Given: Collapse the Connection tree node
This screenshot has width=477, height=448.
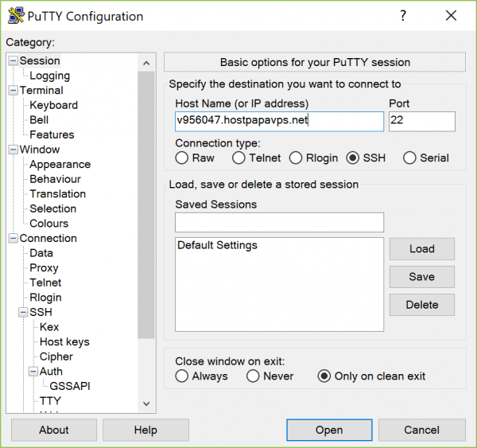Looking at the screenshot, I should [13, 239].
